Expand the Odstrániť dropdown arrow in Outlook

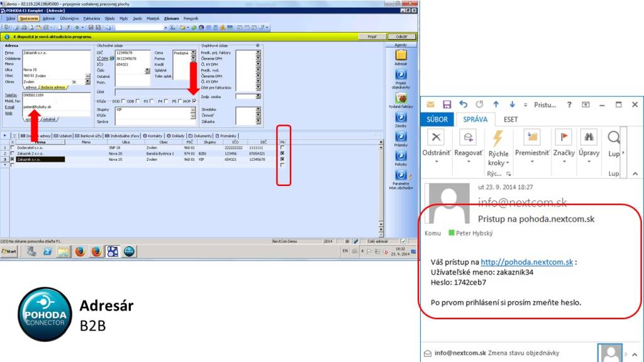pos(436,162)
